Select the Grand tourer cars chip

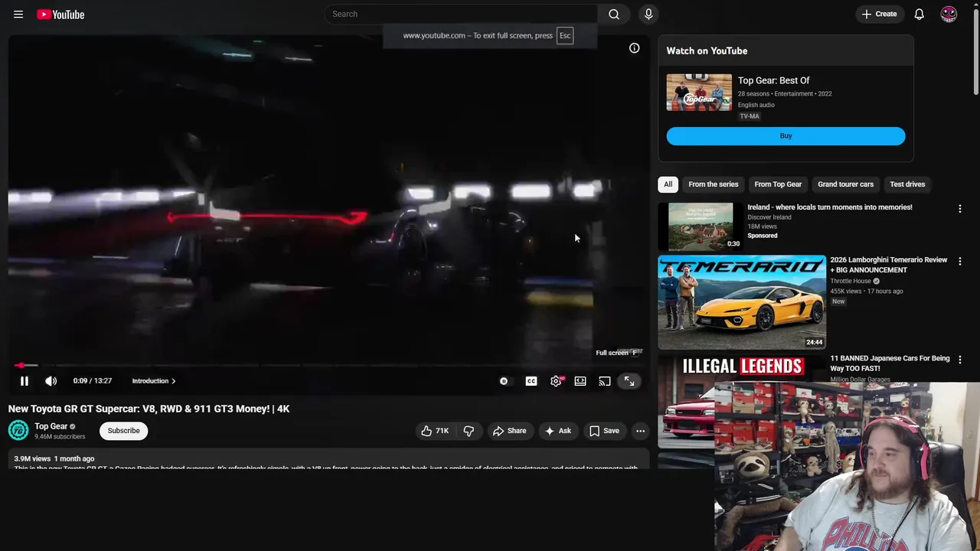pos(845,184)
